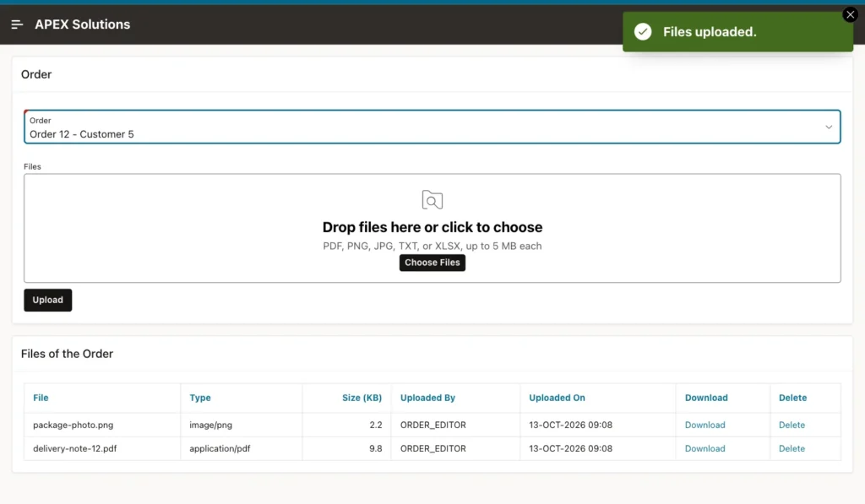Click the APEX Solutions app title
865x504 pixels.
point(83,24)
